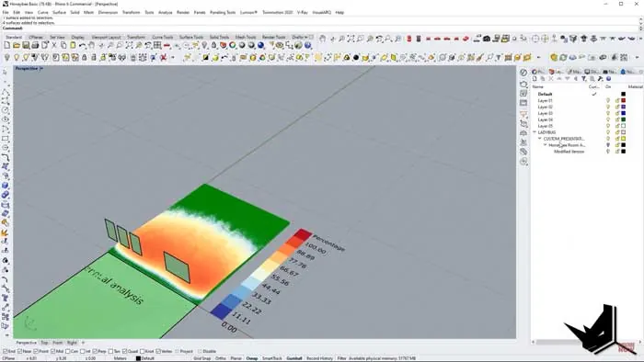This screenshot has height=362, width=644.
Task: Click the yellow swatch of CUSTOM_PRESENTAT... layer
Action: 623,139
